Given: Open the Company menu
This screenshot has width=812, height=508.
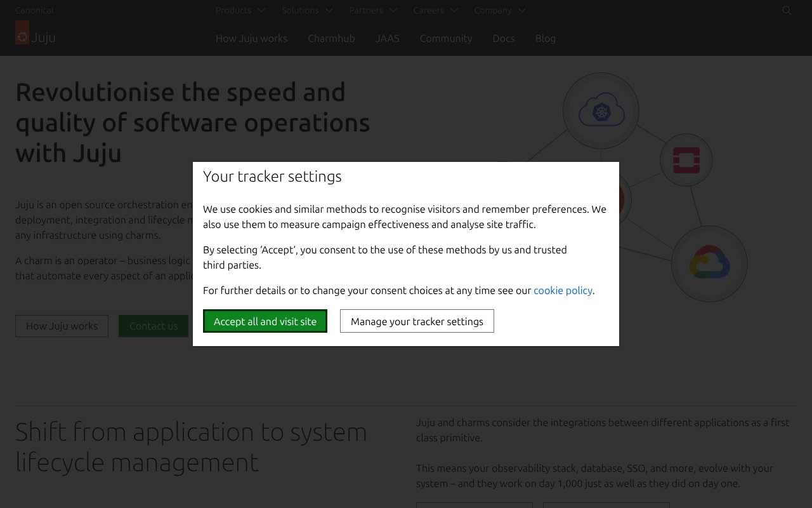Looking at the screenshot, I should tap(494, 10).
